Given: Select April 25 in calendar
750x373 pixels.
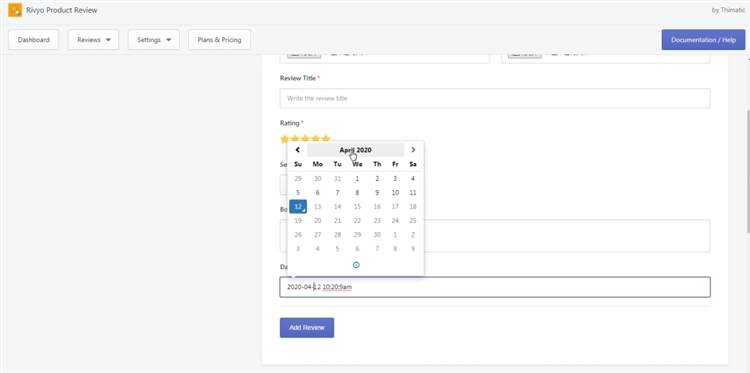Looking at the screenshot, I should pos(413,220).
